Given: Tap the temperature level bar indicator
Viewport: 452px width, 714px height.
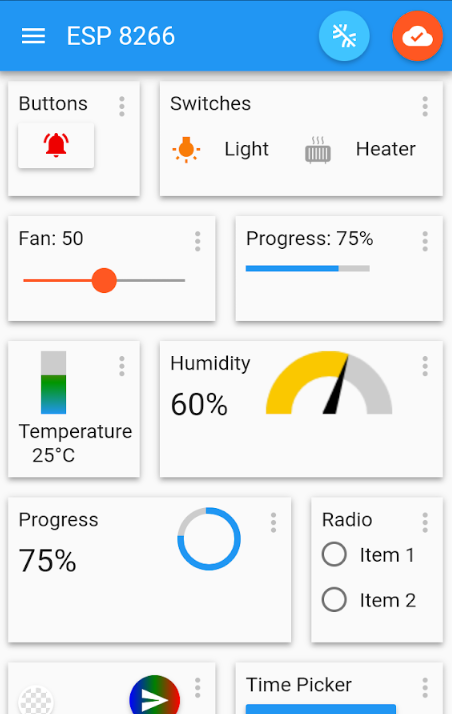Looking at the screenshot, I should pyautogui.click(x=54, y=382).
